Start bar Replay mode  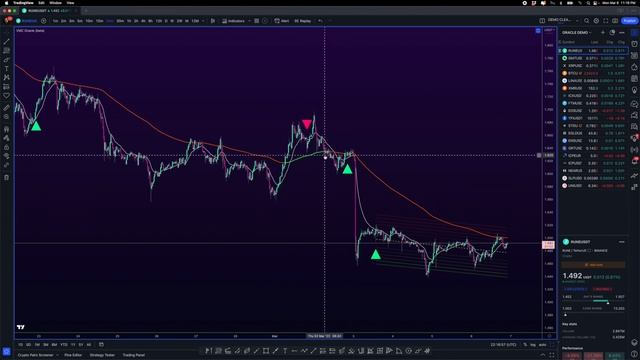pyautogui.click(x=303, y=21)
